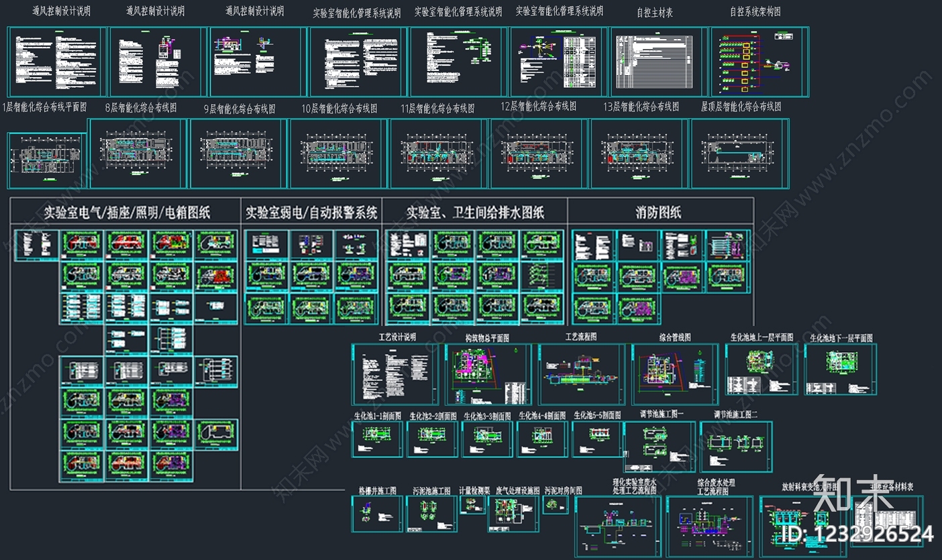Click the 实验室电气/插座/照明/电箱图纸 section header
The width and height of the screenshot is (942, 560).
click(x=127, y=213)
